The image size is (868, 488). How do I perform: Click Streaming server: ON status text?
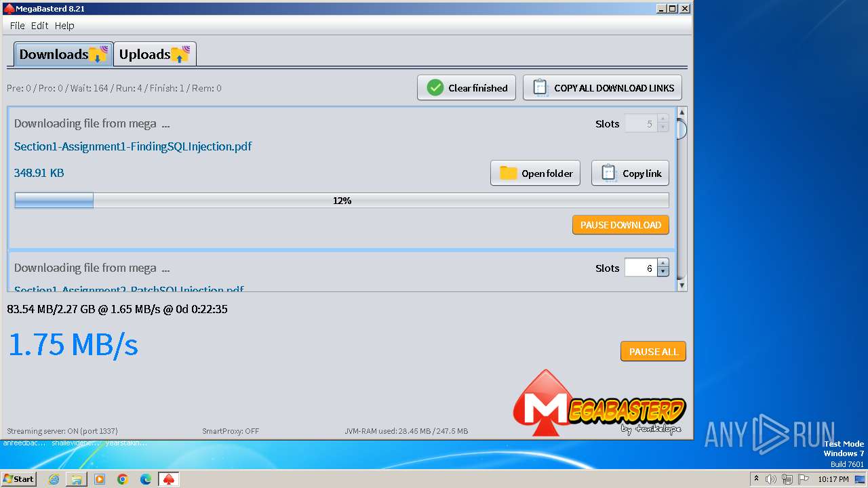pos(62,431)
